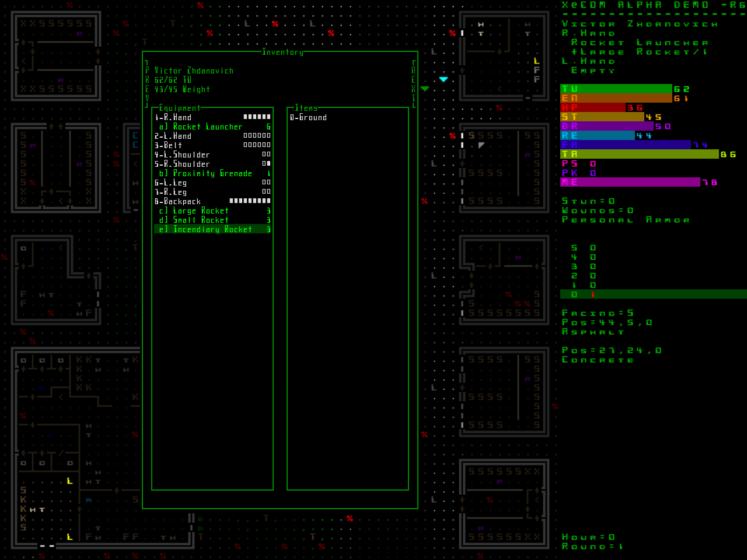Click the L.Hand slot capacity squares
Screen dimensions: 747x560
pyautogui.click(x=257, y=135)
